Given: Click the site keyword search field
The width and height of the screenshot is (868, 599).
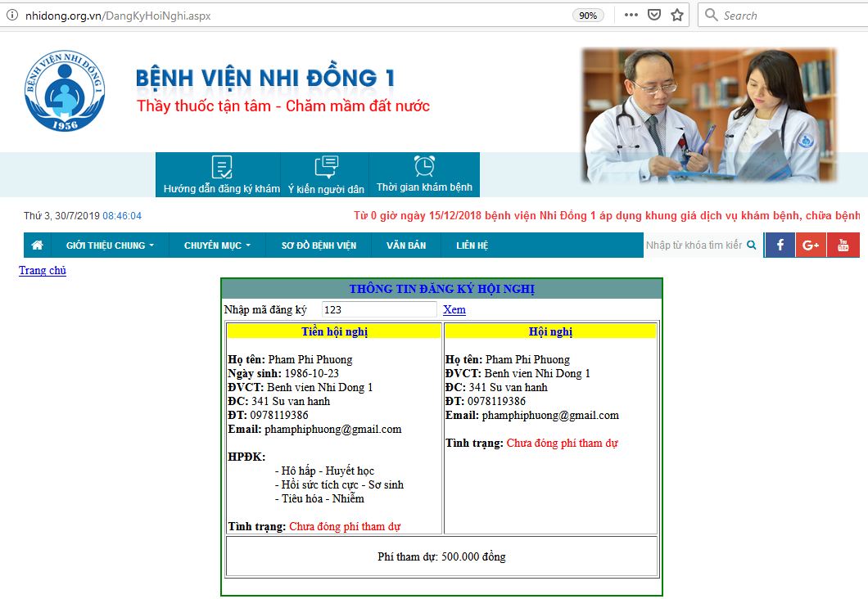Looking at the screenshot, I should click(x=694, y=245).
